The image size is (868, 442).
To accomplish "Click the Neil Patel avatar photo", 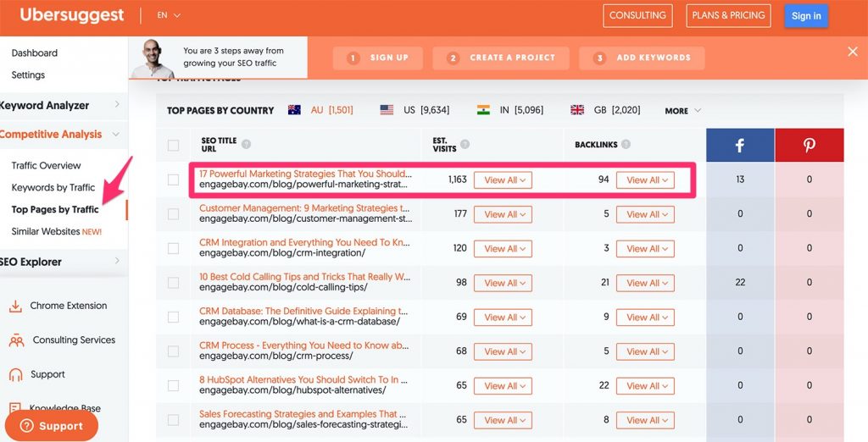I will 153,58.
